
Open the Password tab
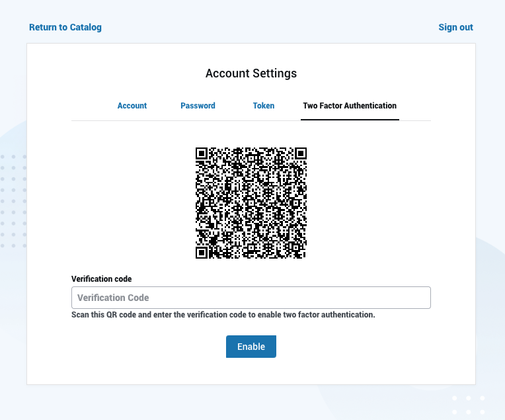198,106
